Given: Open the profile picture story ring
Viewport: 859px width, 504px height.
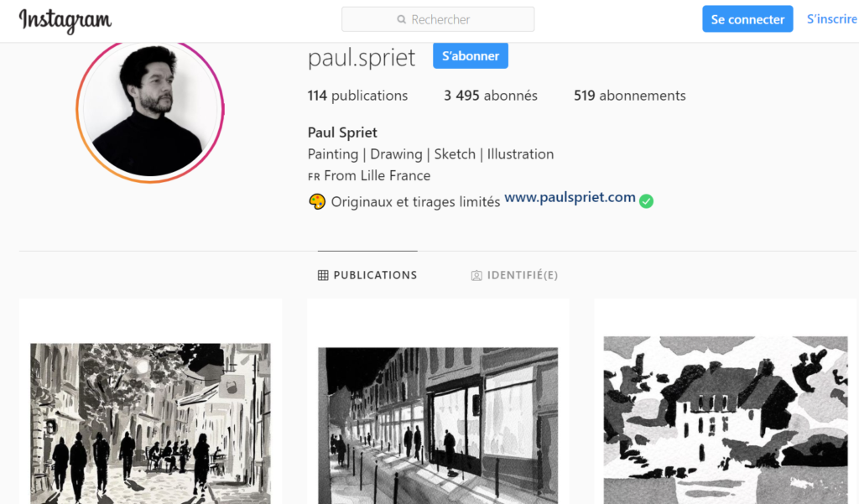Looking at the screenshot, I should click(x=150, y=110).
